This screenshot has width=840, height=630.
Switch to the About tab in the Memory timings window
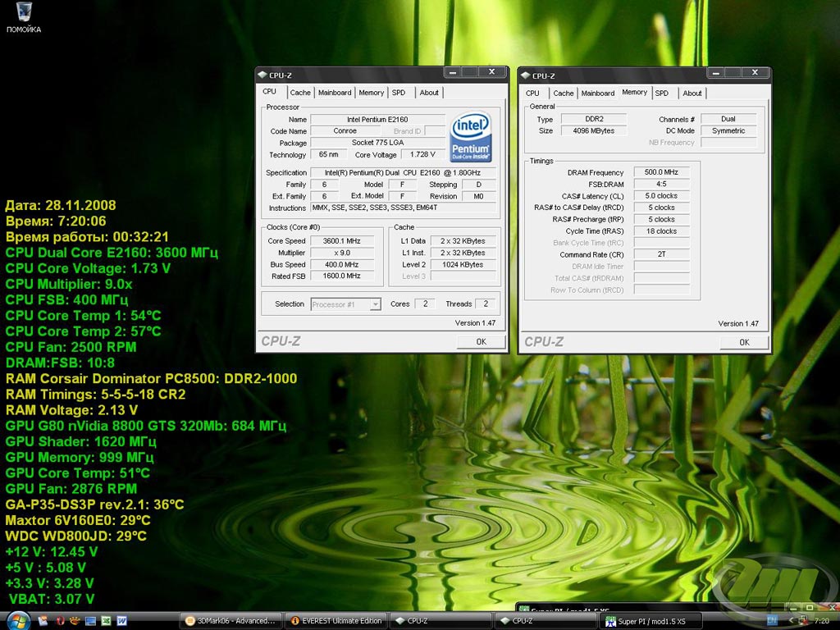(692, 94)
